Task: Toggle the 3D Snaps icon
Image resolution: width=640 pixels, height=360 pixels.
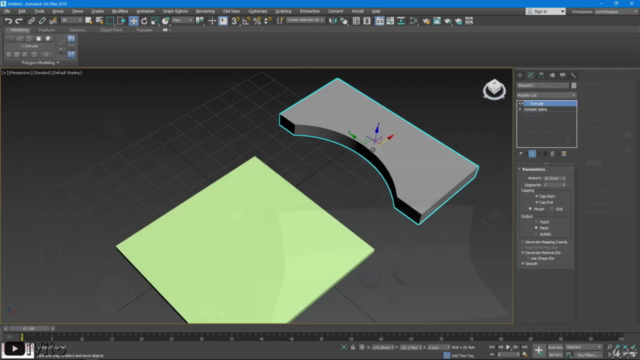Action: click(x=235, y=21)
